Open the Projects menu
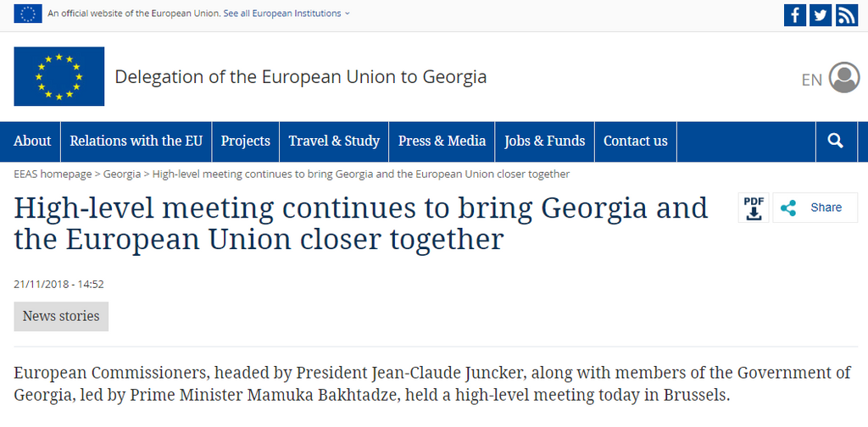The width and height of the screenshot is (868, 427). (x=246, y=141)
